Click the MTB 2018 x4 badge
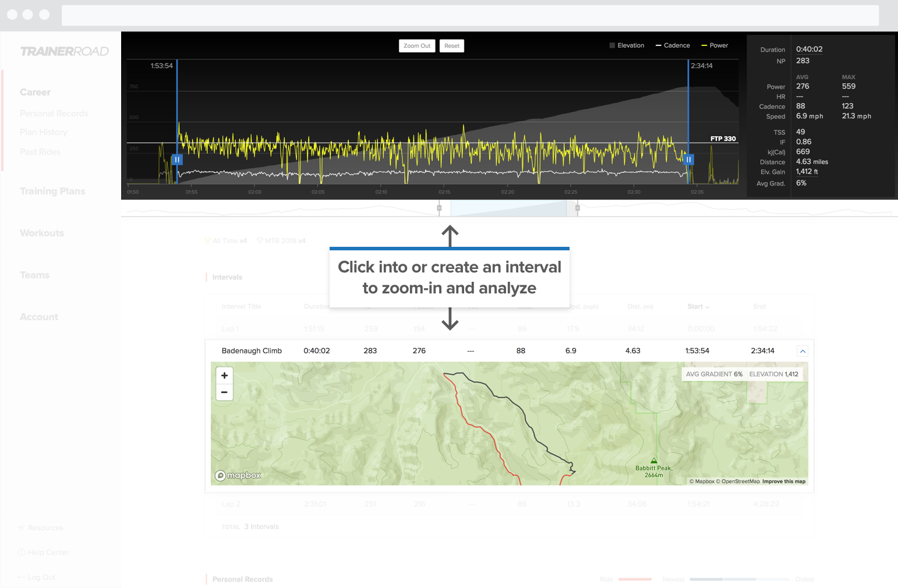 (x=281, y=241)
